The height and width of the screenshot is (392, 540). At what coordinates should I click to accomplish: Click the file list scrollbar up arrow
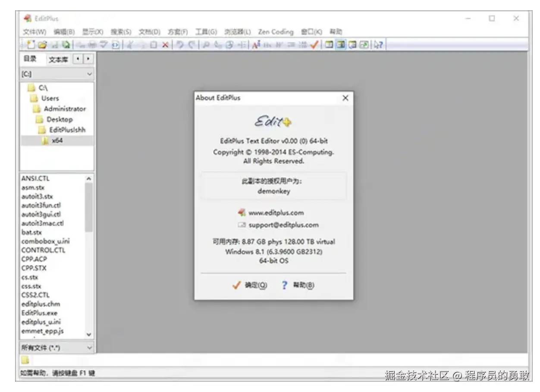pyautogui.click(x=89, y=178)
